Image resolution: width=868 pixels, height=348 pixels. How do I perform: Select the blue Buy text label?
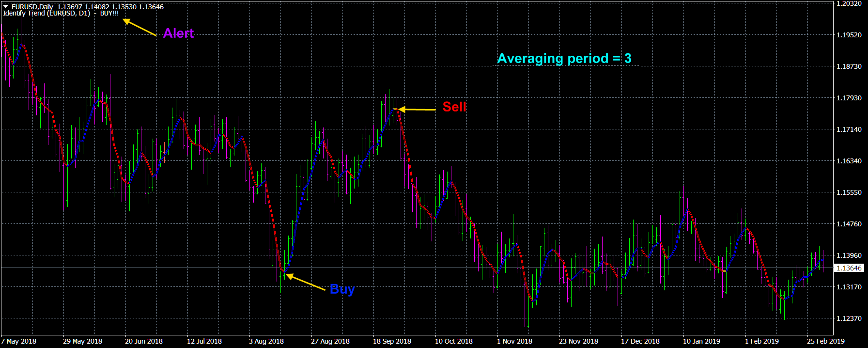tap(342, 289)
